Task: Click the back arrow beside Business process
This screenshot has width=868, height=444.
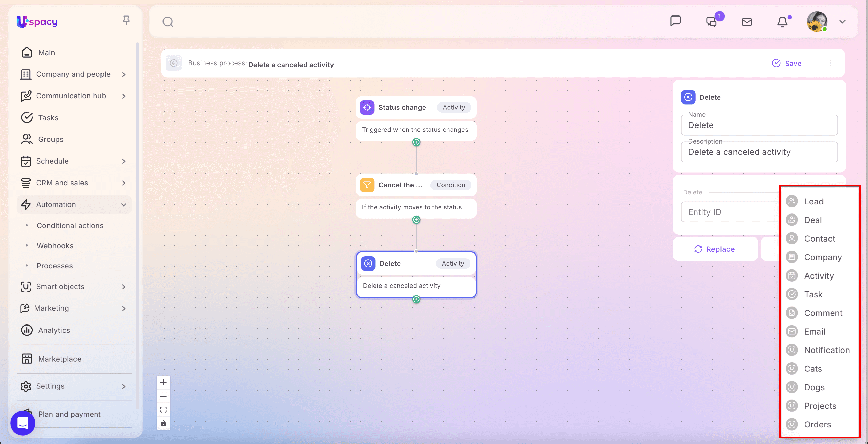Action: [174, 63]
